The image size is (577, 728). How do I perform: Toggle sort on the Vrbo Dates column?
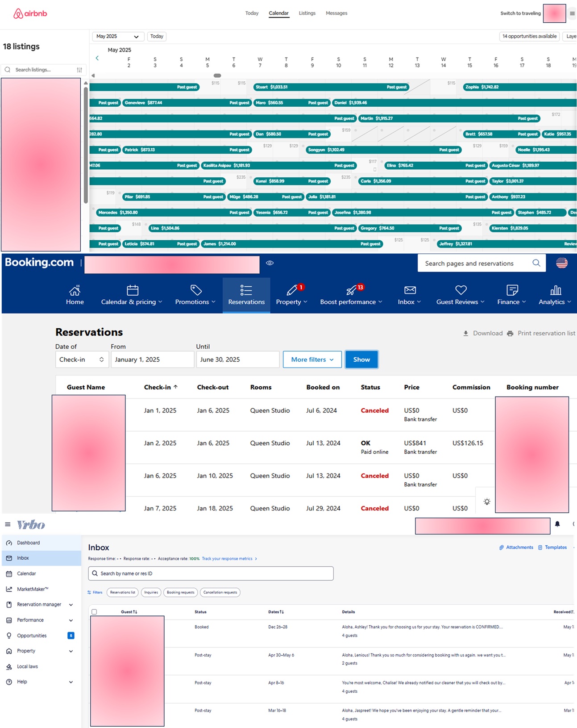pyautogui.click(x=276, y=612)
